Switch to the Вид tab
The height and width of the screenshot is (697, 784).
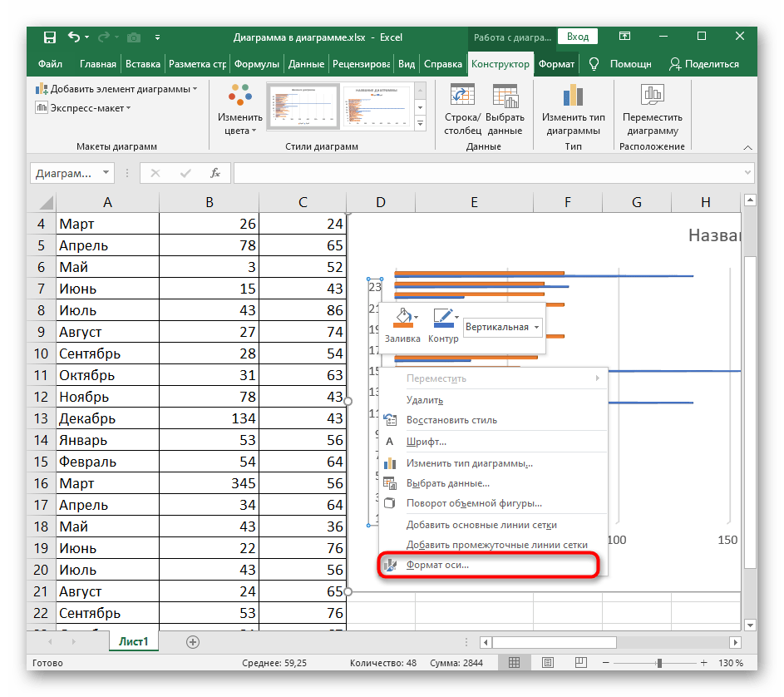point(407,64)
